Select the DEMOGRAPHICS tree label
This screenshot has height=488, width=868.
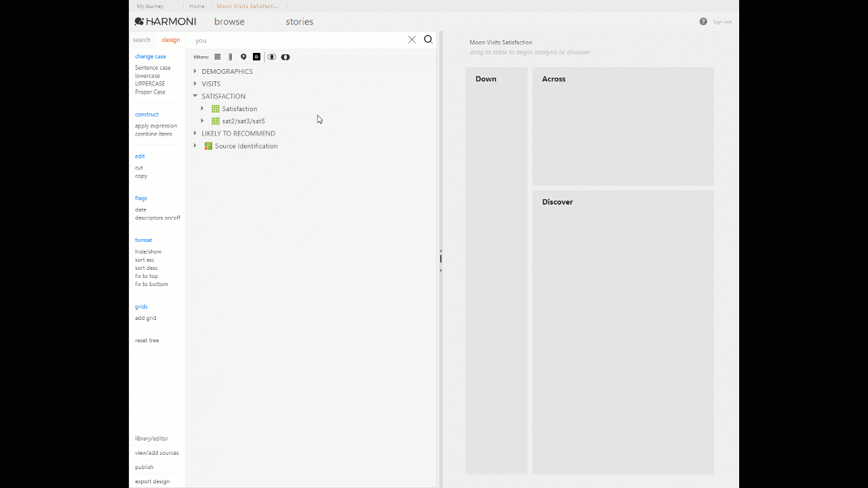click(x=227, y=71)
